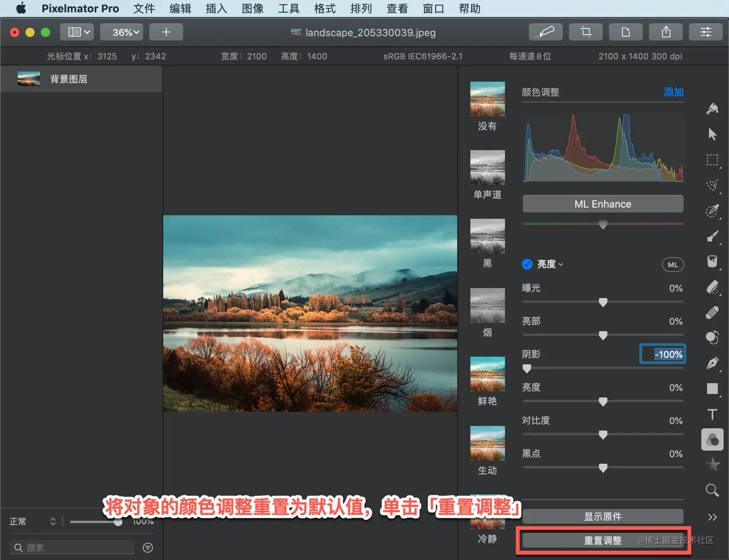Pick the Free Selection lasso tool
Viewport: 729px width, 560px height.
tap(712, 185)
